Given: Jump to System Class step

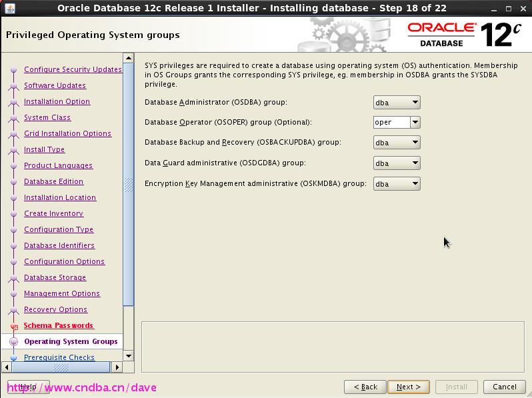Looking at the screenshot, I should 47,117.
